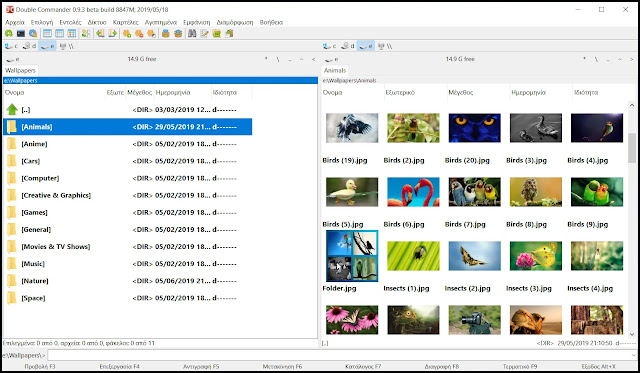Image resolution: width=640 pixels, height=373 pixels.
Task: Select the Animals tab in right panel
Action: click(x=335, y=70)
